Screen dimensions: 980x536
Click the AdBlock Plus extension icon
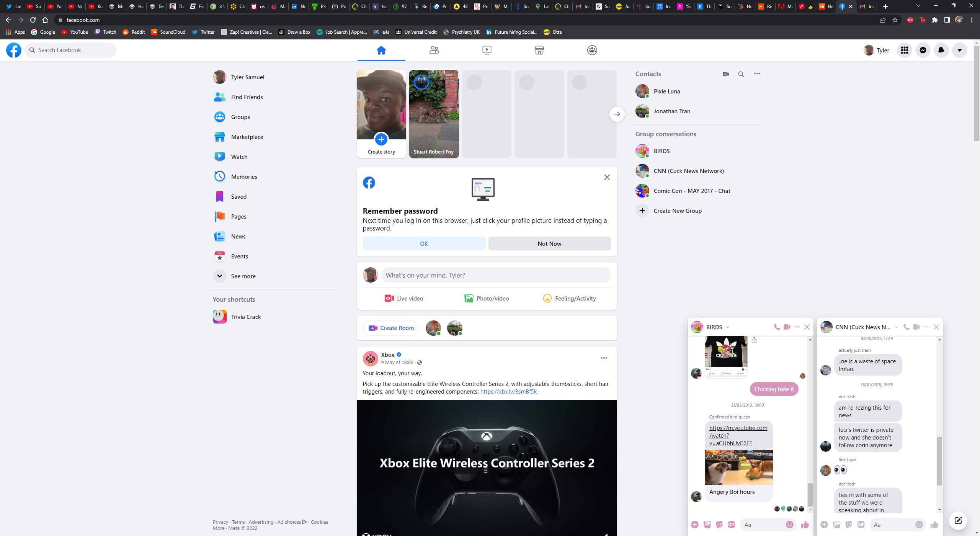(x=910, y=20)
